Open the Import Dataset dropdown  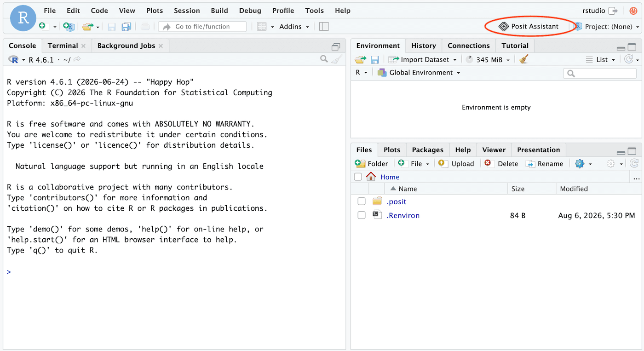click(423, 59)
